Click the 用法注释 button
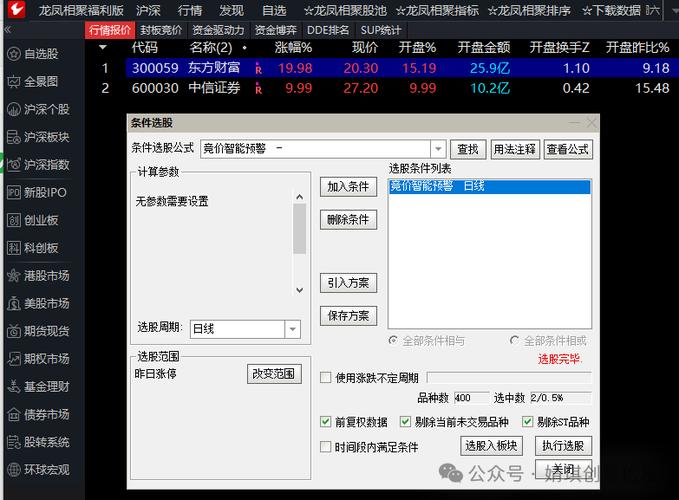 [515, 149]
